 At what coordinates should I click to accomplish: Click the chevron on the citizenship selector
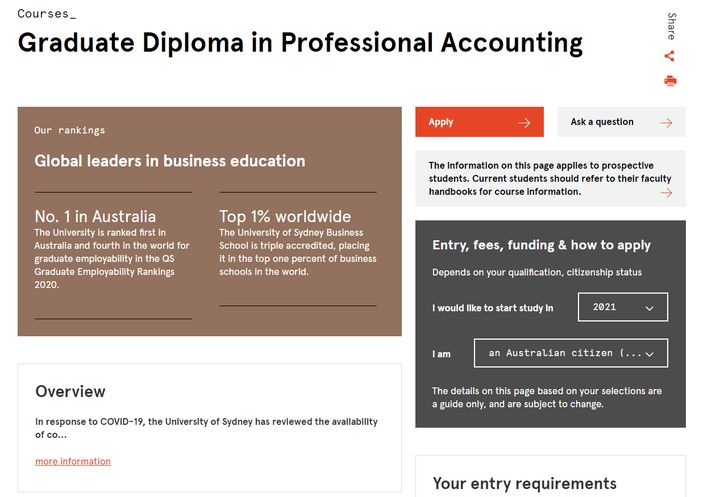point(649,354)
